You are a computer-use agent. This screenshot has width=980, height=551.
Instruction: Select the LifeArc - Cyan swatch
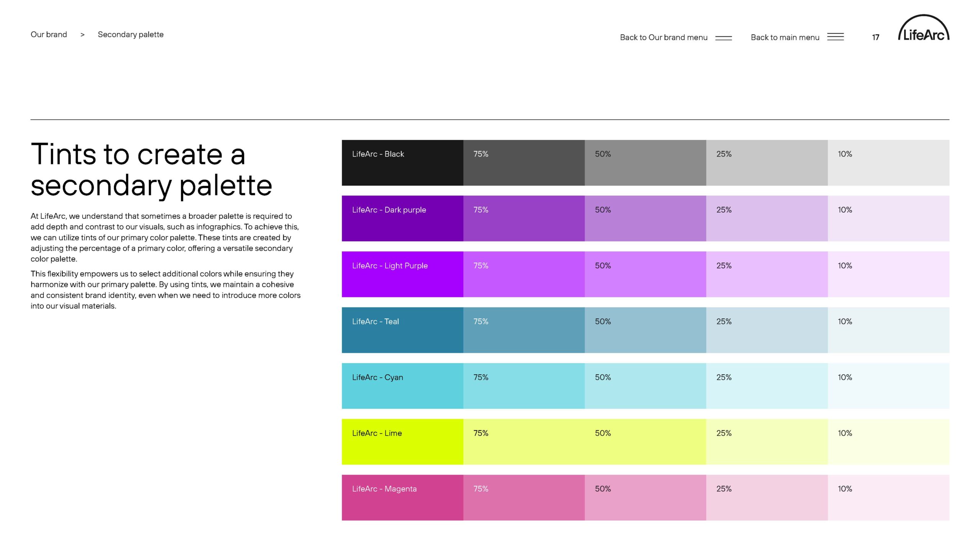click(x=402, y=386)
